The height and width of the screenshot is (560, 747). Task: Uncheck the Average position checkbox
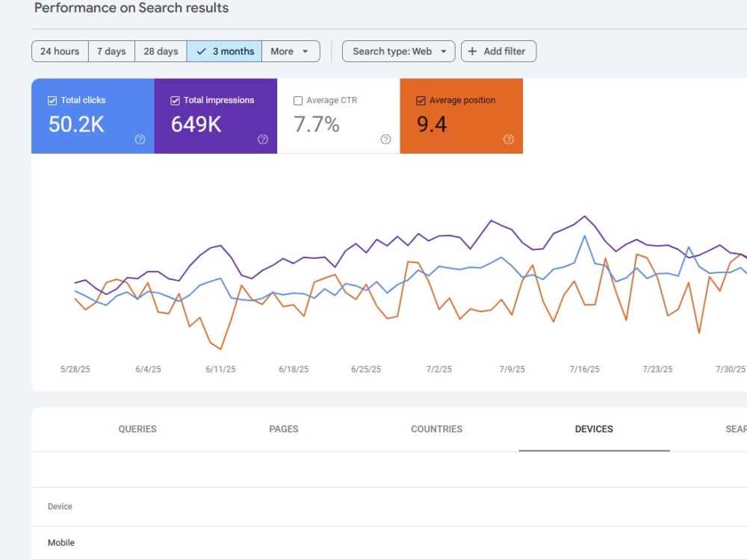coord(421,101)
